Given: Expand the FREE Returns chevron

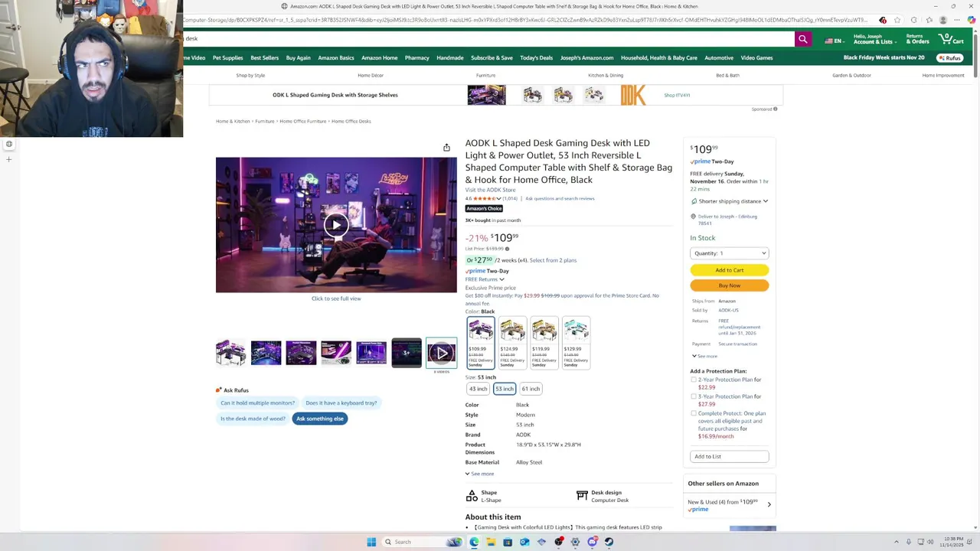Looking at the screenshot, I should (501, 279).
